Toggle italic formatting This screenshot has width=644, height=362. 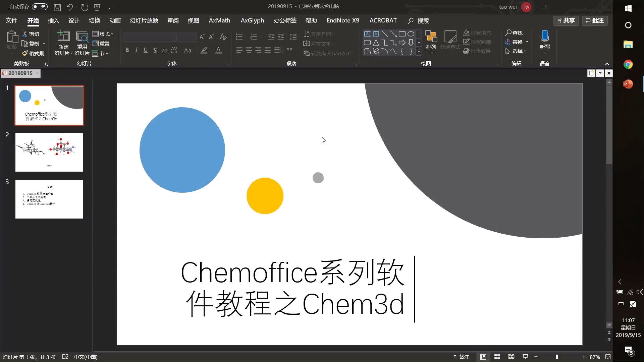click(136, 50)
